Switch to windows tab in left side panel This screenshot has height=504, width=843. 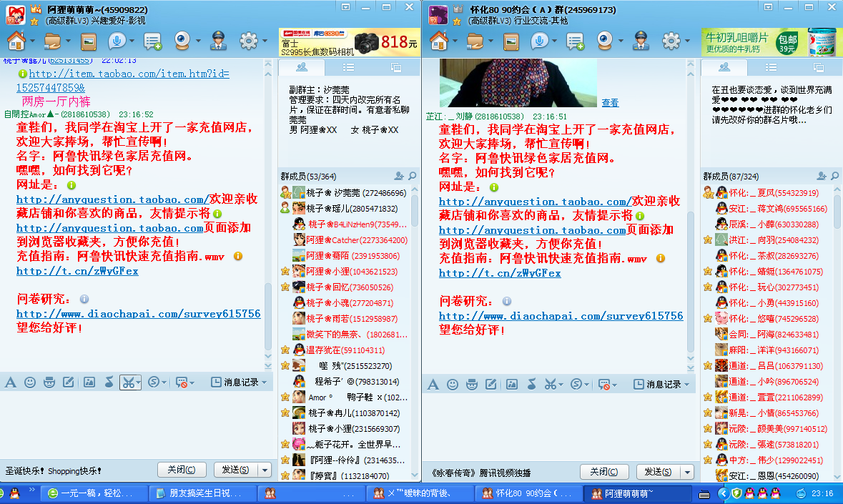click(x=396, y=67)
